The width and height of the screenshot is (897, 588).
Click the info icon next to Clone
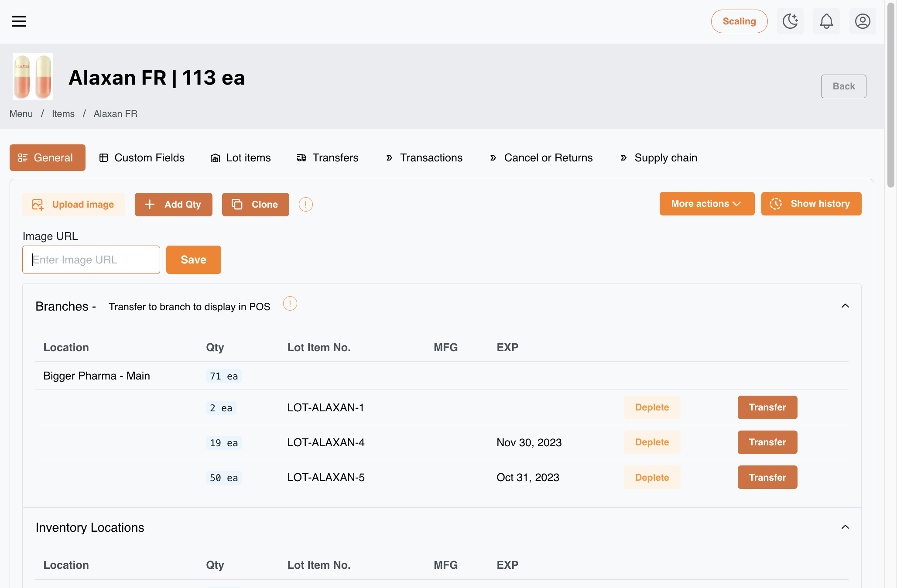coord(306,204)
